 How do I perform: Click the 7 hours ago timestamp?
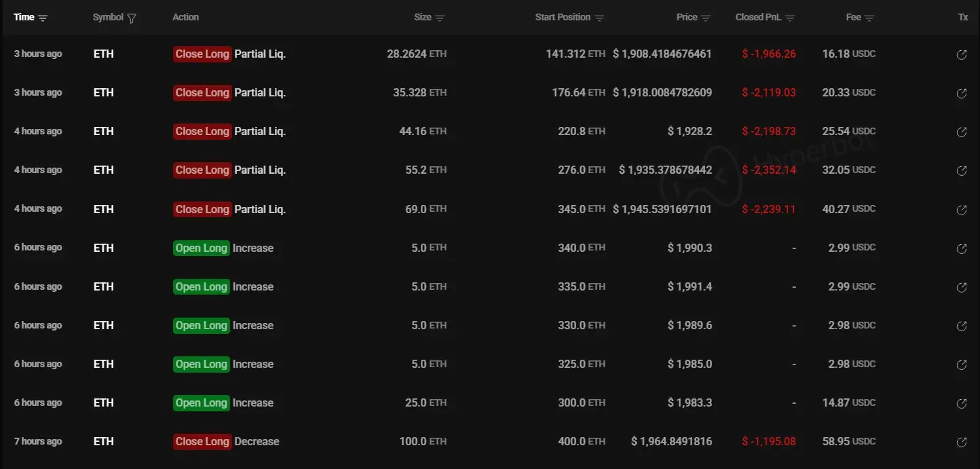pyautogui.click(x=38, y=442)
